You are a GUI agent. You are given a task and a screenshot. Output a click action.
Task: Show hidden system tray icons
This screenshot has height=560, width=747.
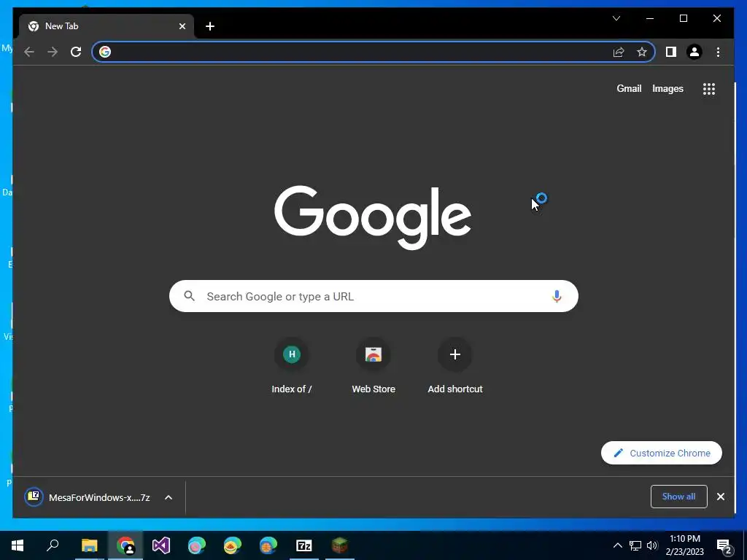tap(617, 545)
